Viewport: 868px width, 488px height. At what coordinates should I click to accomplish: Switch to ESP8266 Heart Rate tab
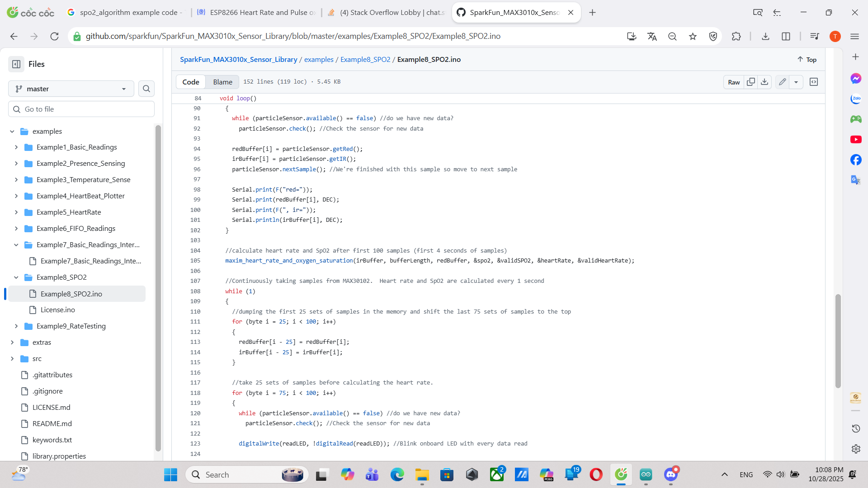point(257,12)
